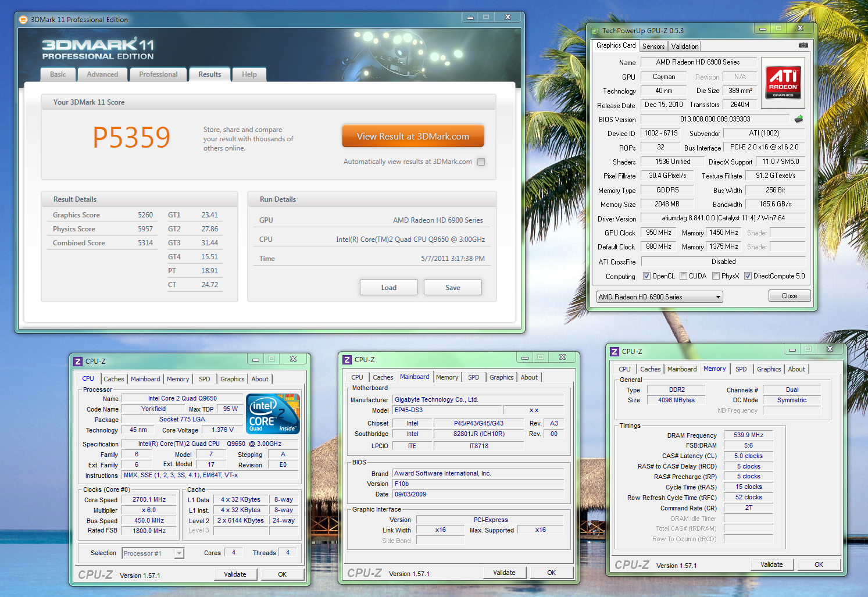Click the Memory CPU-Z window title icon
This screenshot has width=868, height=597.
point(615,351)
